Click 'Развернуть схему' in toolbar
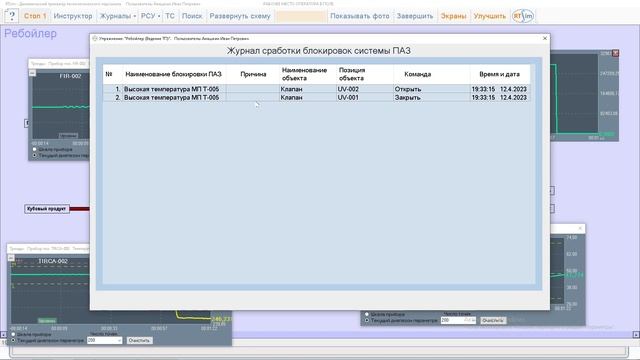 pyautogui.click(x=240, y=16)
